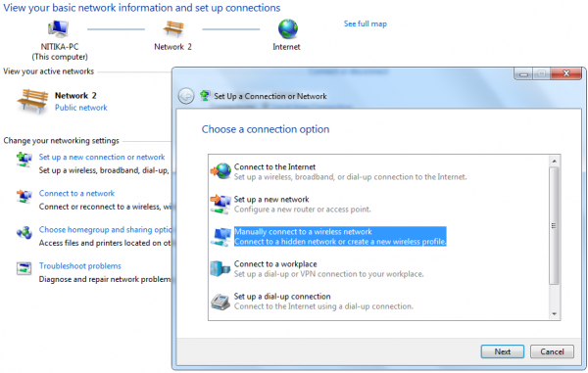588x373 pixels.
Task: Click the back arrow in wizard dialog
Action: point(186,96)
